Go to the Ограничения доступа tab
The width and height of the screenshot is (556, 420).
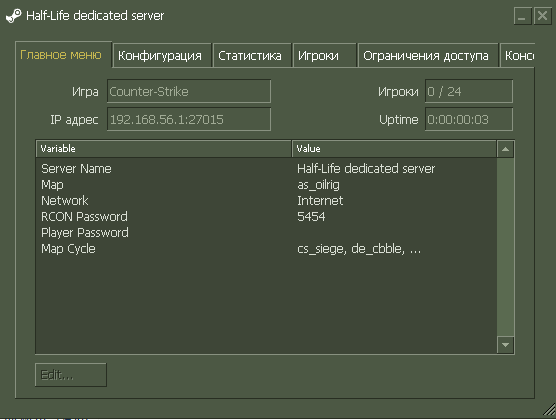tap(428, 56)
